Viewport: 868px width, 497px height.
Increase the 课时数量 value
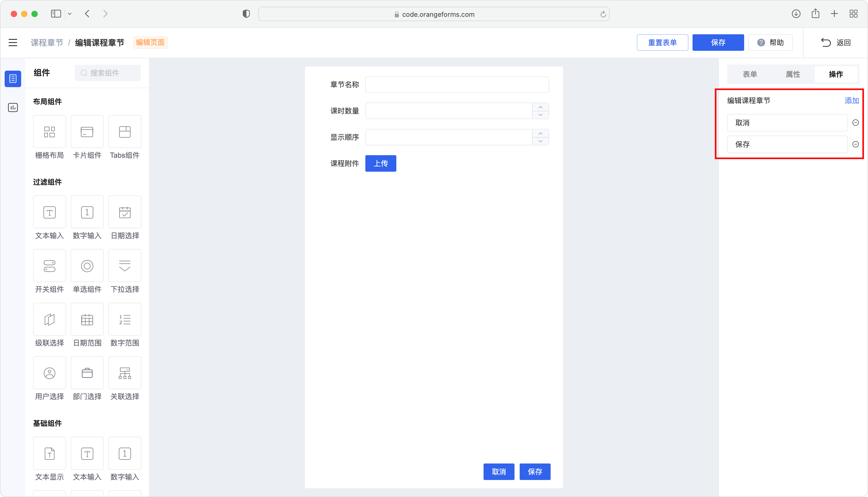pyautogui.click(x=540, y=107)
